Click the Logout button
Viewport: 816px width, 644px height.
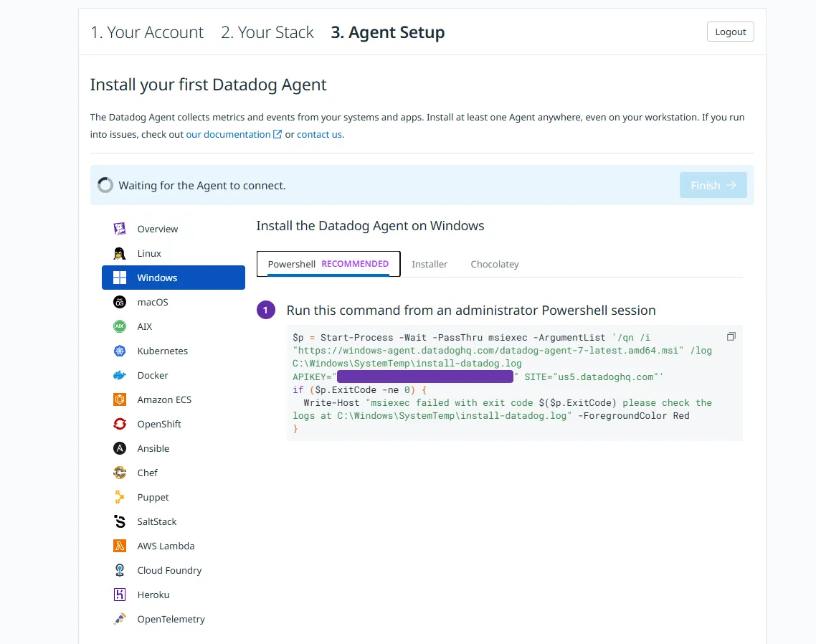(x=730, y=32)
